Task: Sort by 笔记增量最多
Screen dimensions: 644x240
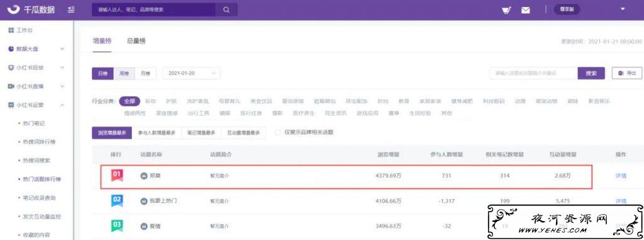Action: [201, 132]
